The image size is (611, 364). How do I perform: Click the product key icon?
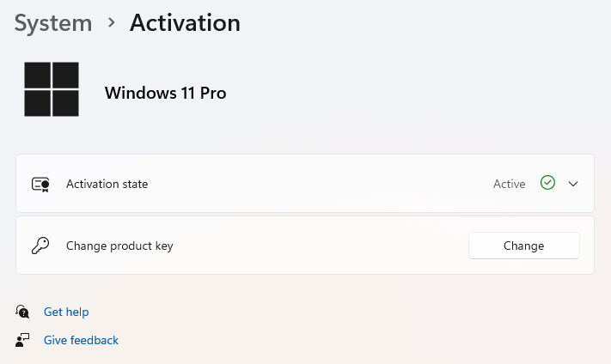coord(40,246)
